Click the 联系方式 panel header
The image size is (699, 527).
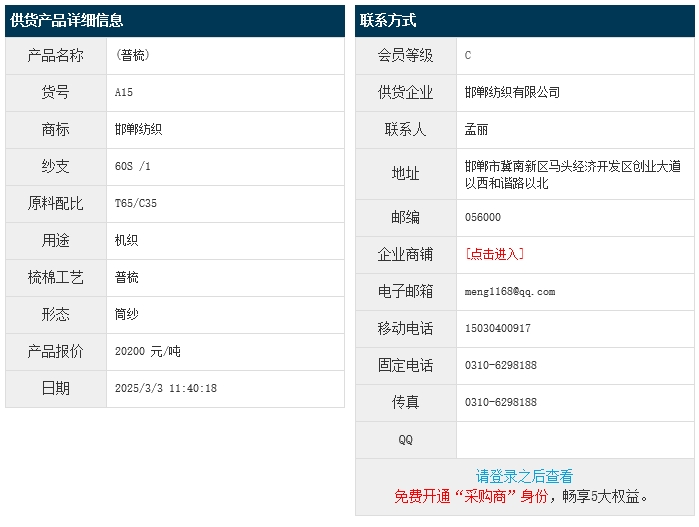[x=389, y=20]
